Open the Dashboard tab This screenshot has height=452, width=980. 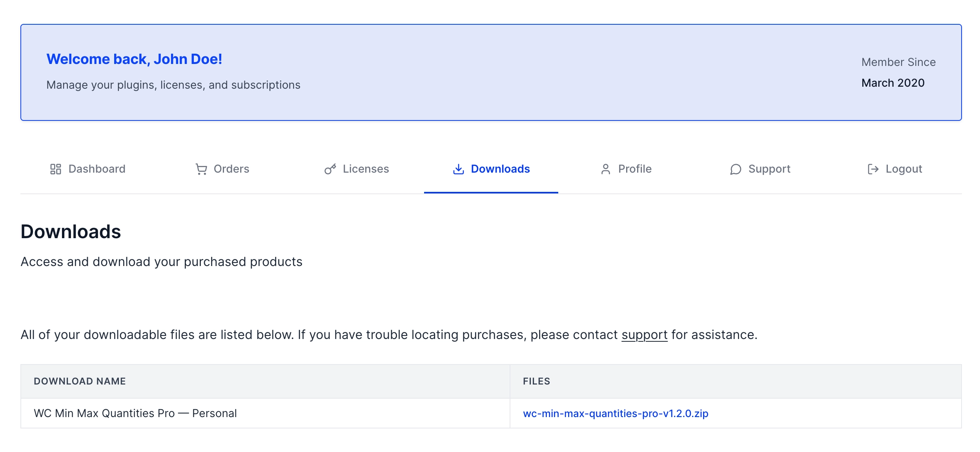click(97, 169)
